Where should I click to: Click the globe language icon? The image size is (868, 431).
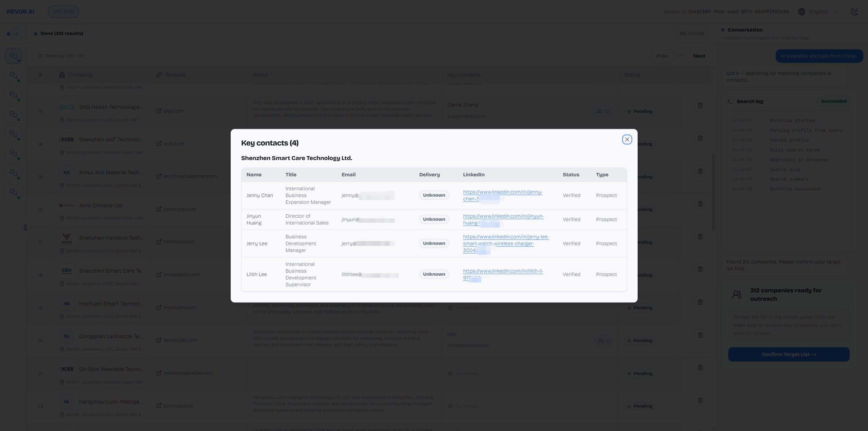pyautogui.click(x=802, y=12)
